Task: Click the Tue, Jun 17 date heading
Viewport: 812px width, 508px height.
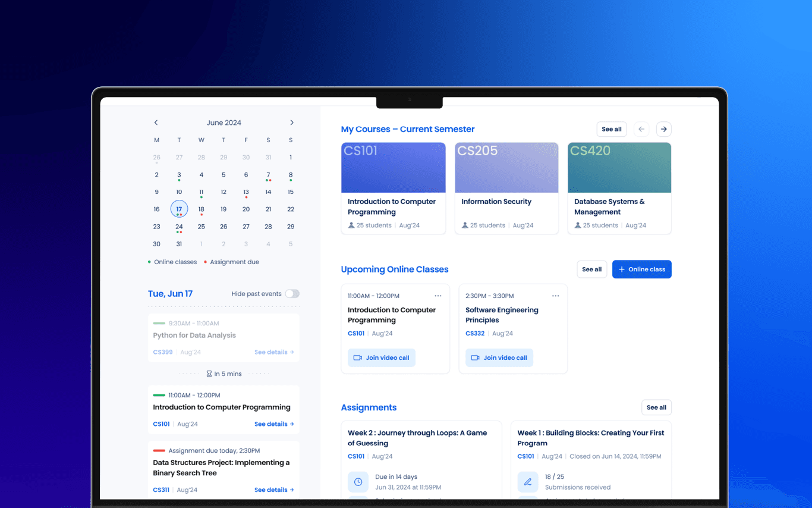Action: click(x=170, y=294)
